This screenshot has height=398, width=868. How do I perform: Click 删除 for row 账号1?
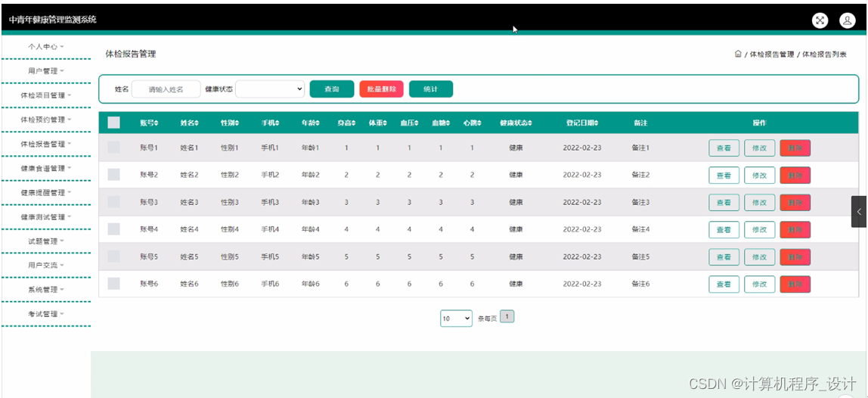pyautogui.click(x=795, y=148)
